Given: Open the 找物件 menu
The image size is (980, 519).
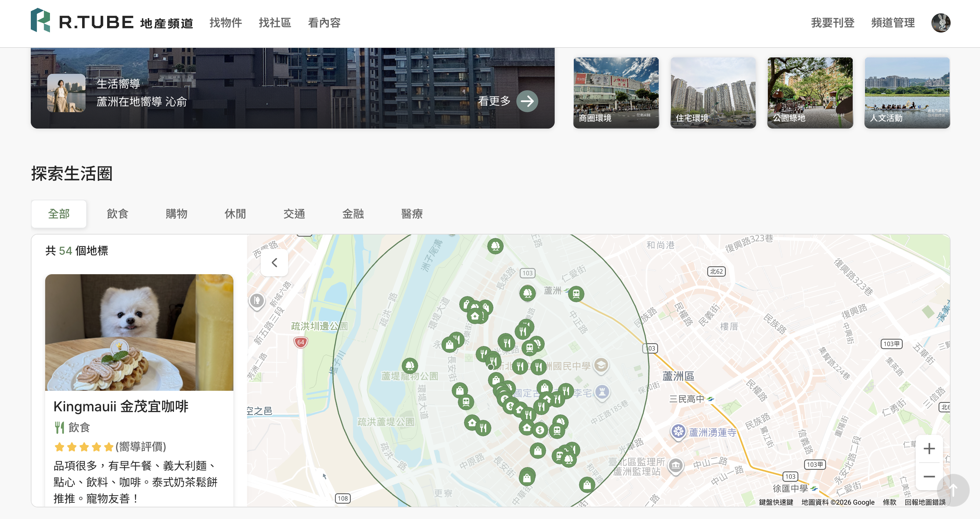Looking at the screenshot, I should (x=225, y=23).
